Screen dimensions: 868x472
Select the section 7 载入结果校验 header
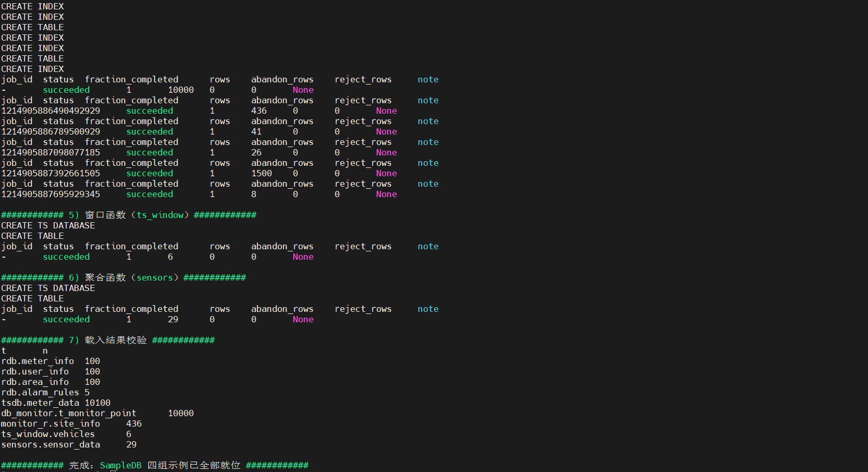click(108, 340)
